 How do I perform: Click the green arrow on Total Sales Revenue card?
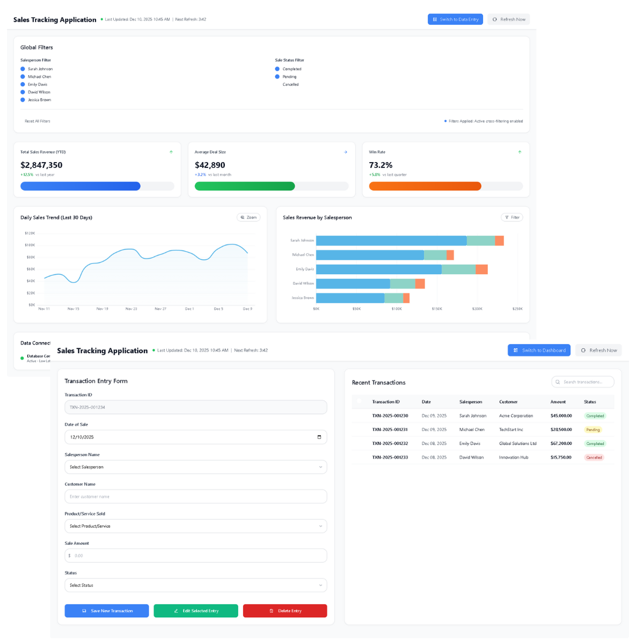(171, 152)
